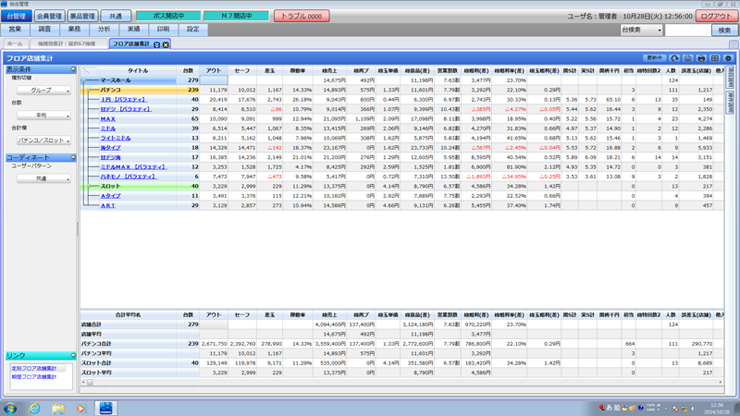Open the ミドルMAX【バラエティ】 link
740x416 pixels.
[x=134, y=167]
